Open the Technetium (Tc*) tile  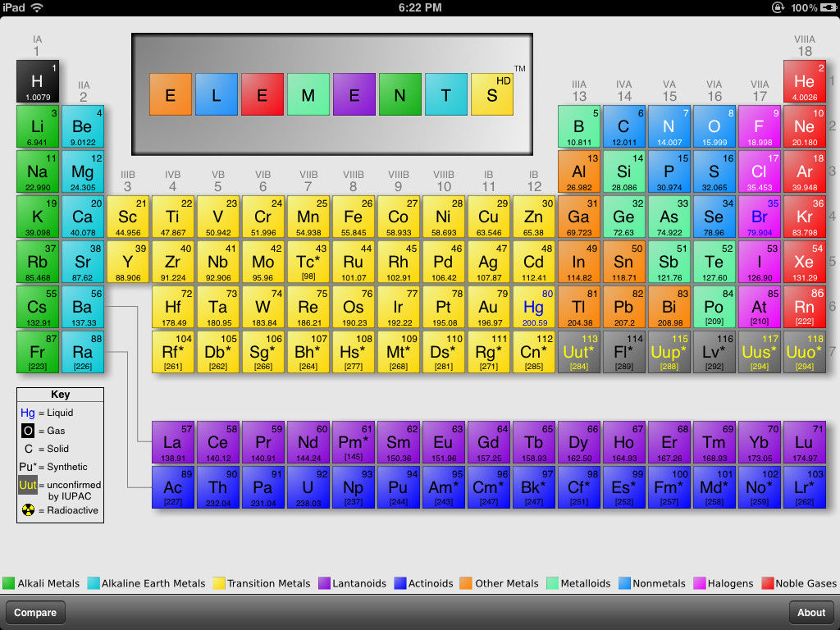pos(308,262)
